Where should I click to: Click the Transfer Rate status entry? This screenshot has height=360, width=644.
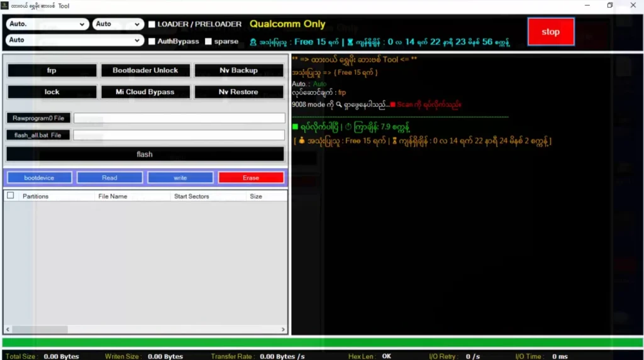click(x=258, y=356)
